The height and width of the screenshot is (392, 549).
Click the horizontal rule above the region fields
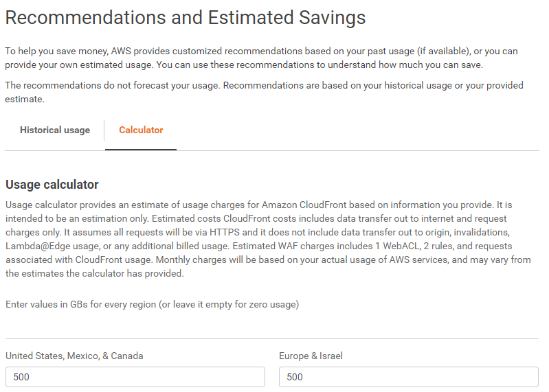pos(272,338)
